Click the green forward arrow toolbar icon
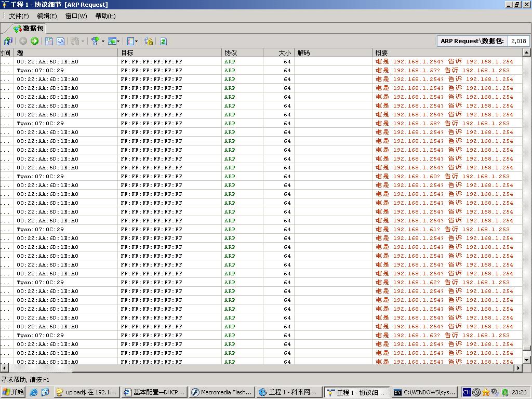532x399 pixels. 34,41
